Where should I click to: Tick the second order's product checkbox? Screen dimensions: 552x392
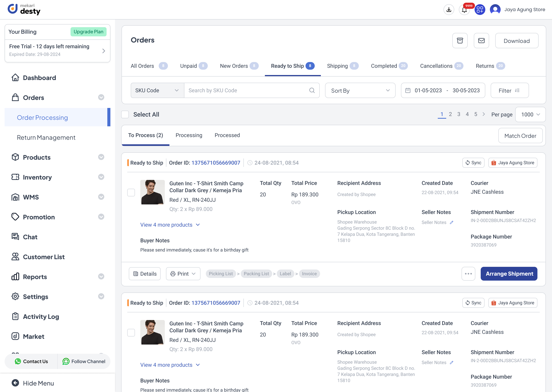point(131,332)
